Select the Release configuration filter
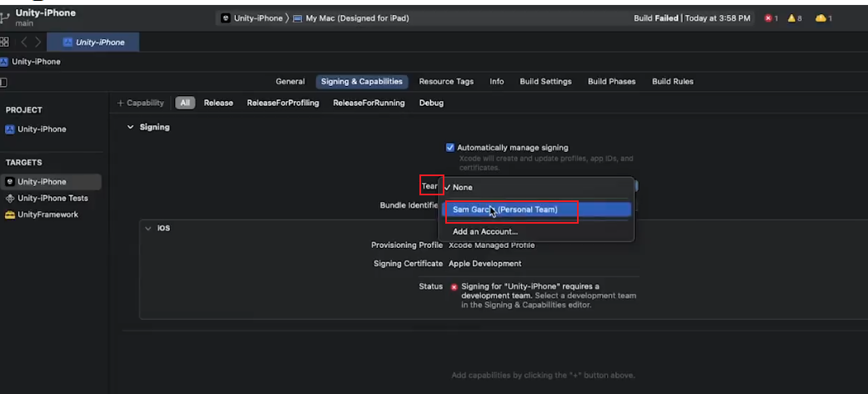The height and width of the screenshot is (394, 868). (218, 103)
